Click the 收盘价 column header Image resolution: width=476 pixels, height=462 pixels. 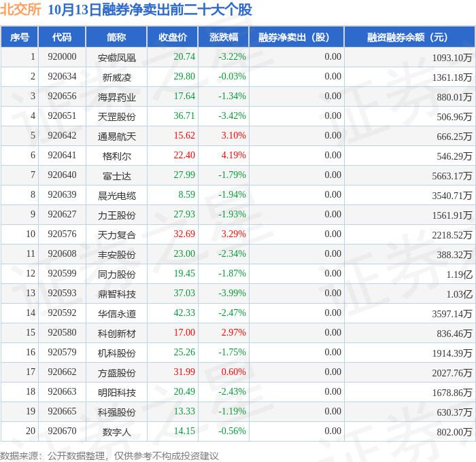[x=173, y=37]
